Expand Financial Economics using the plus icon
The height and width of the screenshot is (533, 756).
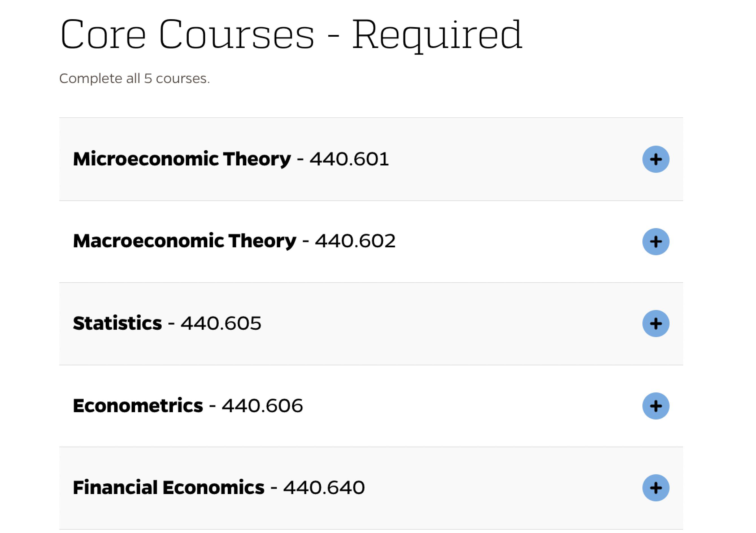(x=656, y=488)
